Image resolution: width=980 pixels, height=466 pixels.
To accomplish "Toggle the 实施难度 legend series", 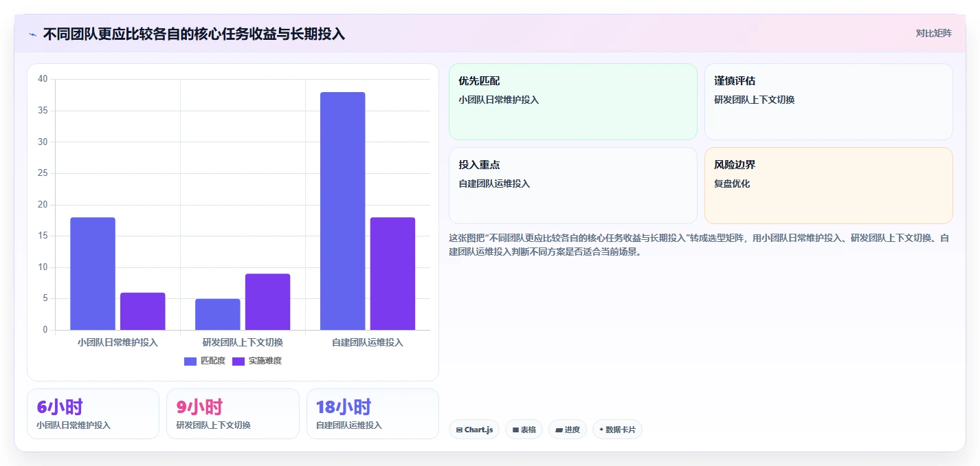I will (256, 361).
